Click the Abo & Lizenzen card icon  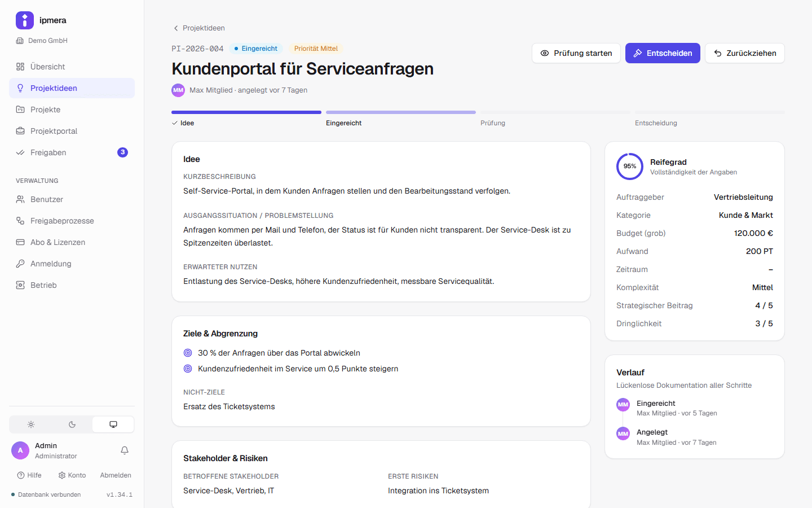click(20, 242)
